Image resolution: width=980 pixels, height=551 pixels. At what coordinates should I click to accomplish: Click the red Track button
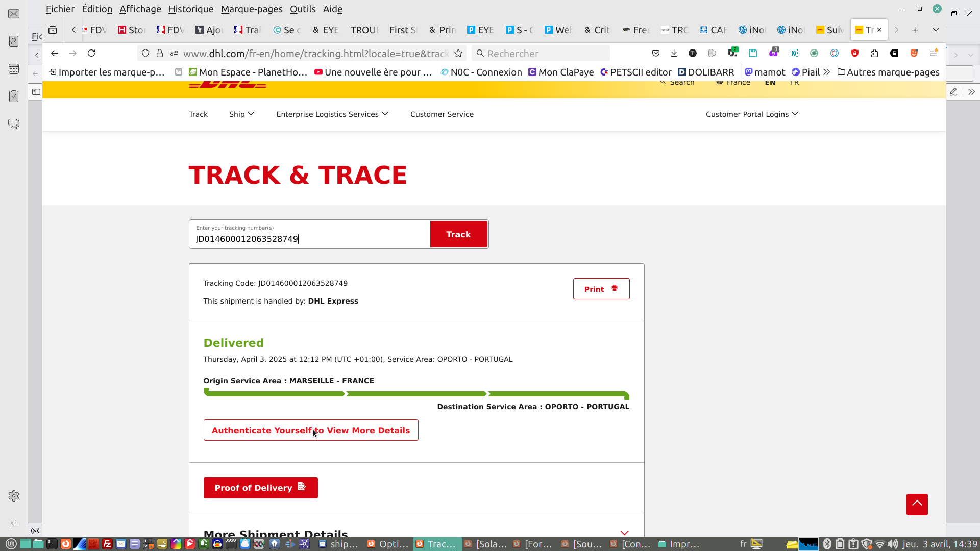458,234
